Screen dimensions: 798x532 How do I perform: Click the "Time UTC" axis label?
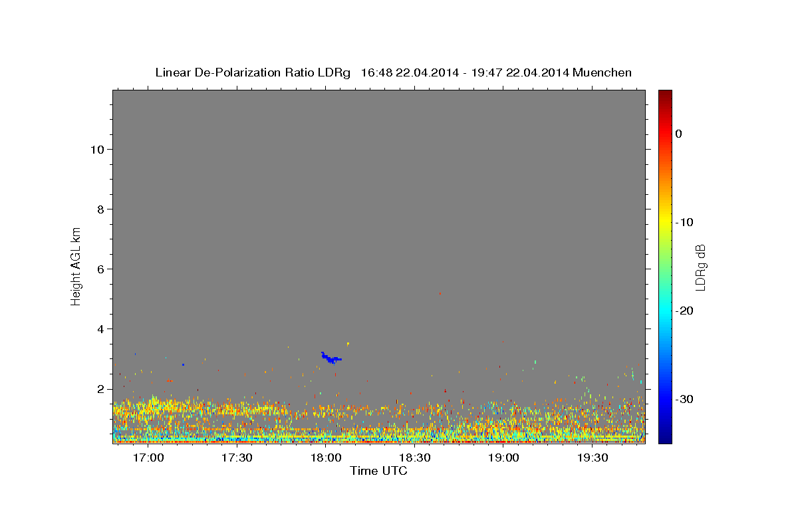(378, 471)
